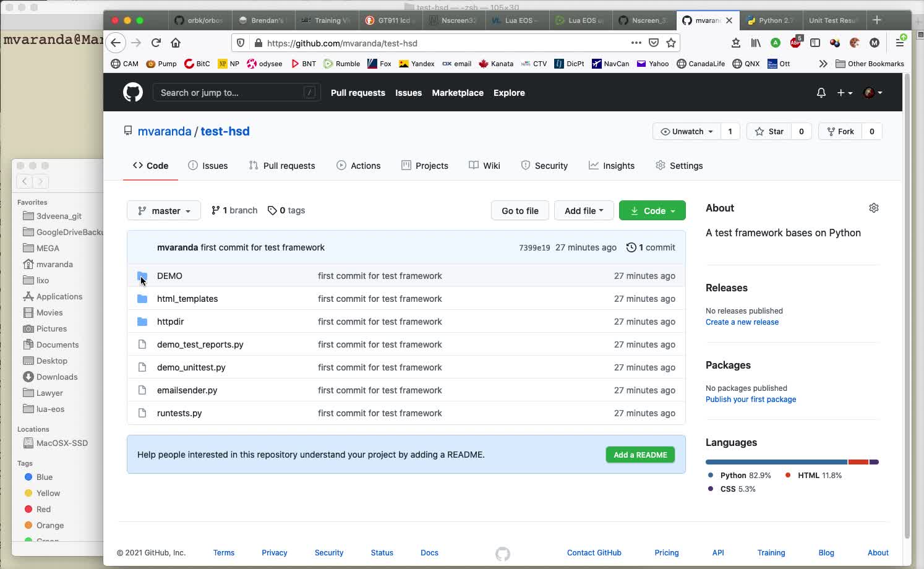This screenshot has width=924, height=569.
Task: Click the Adblock Plus extension icon
Action: coord(795,43)
